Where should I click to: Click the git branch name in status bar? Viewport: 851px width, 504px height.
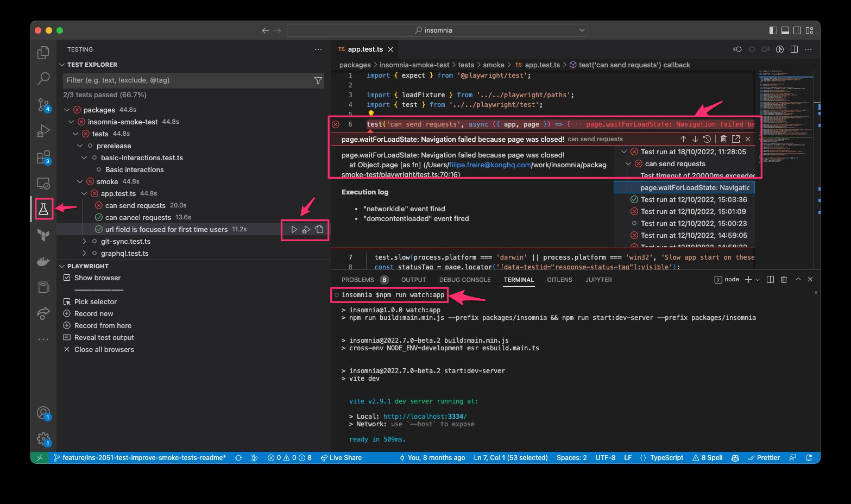click(x=140, y=458)
